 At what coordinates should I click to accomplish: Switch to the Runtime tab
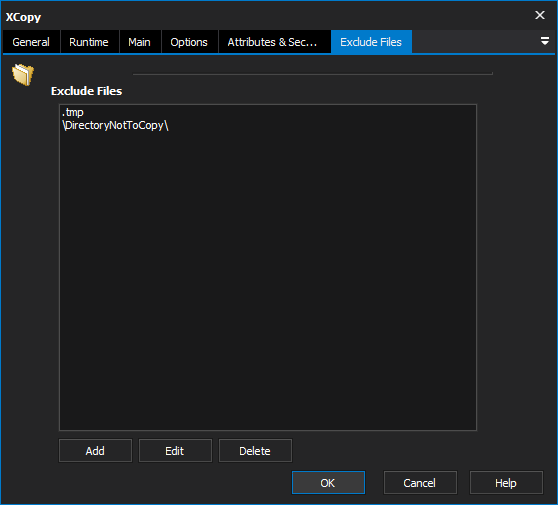89,42
